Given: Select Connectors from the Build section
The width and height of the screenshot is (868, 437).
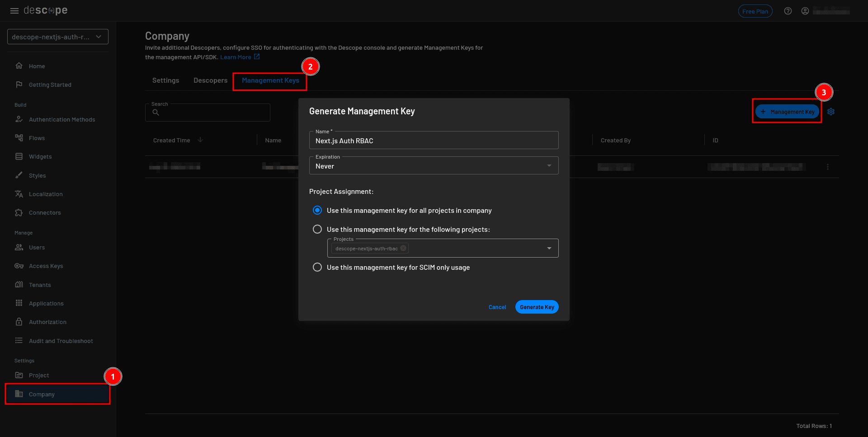Looking at the screenshot, I should pyautogui.click(x=44, y=212).
